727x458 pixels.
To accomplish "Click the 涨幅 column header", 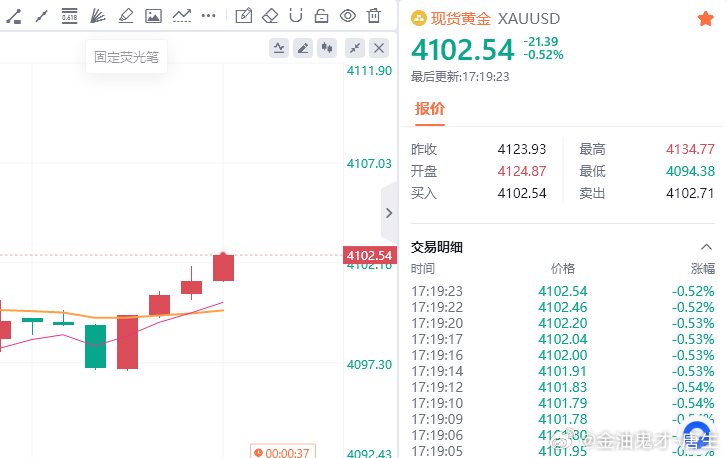I will click(x=702, y=268).
